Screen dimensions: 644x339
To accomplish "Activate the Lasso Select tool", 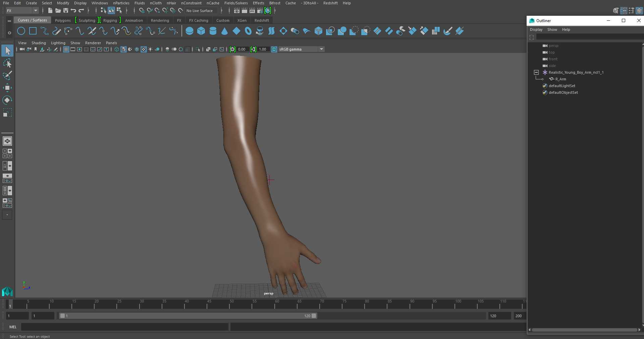I will click(x=7, y=63).
